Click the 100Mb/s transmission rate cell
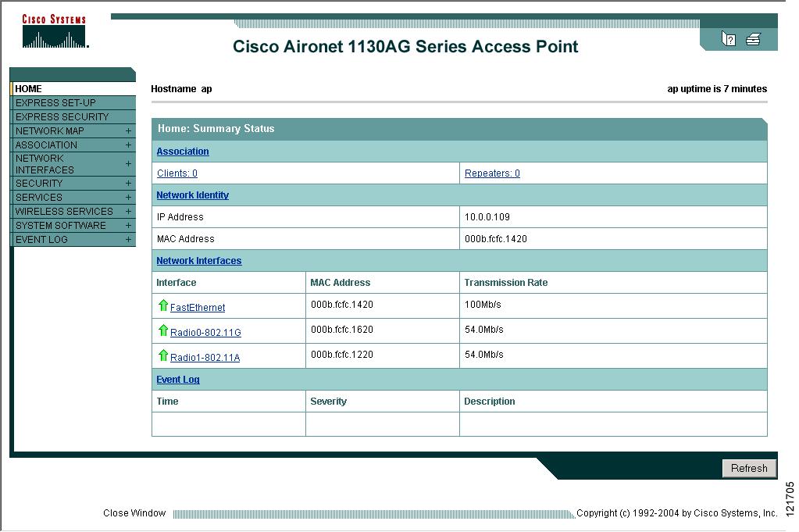 tap(614, 305)
